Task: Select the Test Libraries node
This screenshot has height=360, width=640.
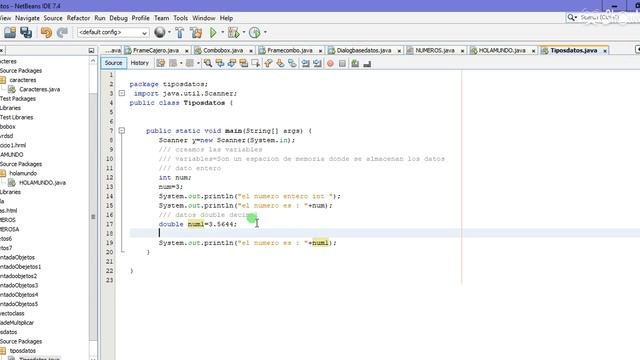Action: pos(16,118)
